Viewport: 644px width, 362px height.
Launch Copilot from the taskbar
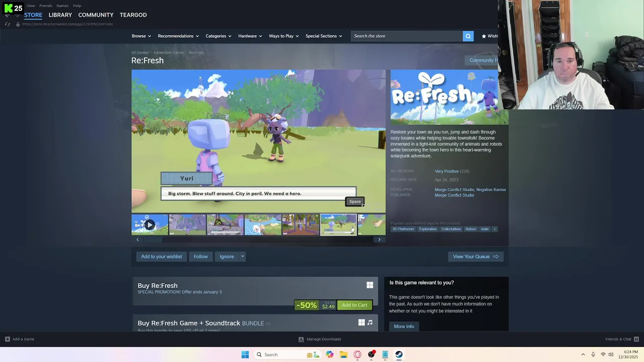[330, 354]
